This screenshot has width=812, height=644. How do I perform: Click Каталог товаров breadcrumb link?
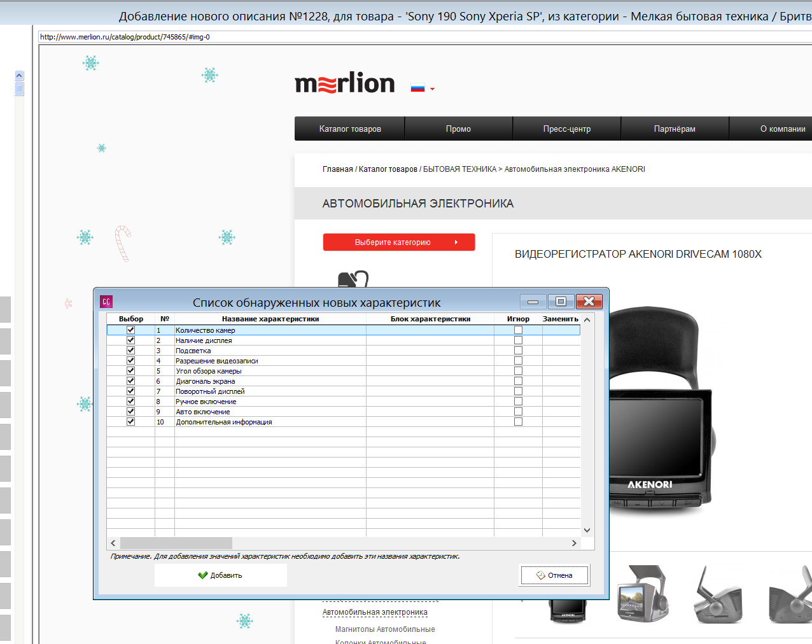[x=388, y=169]
